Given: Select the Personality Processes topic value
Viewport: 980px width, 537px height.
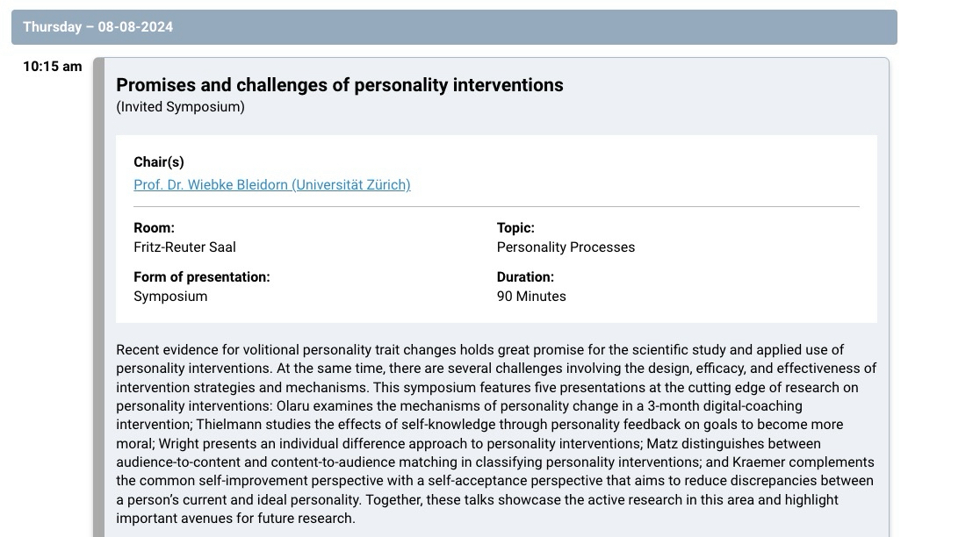Looking at the screenshot, I should 566,247.
